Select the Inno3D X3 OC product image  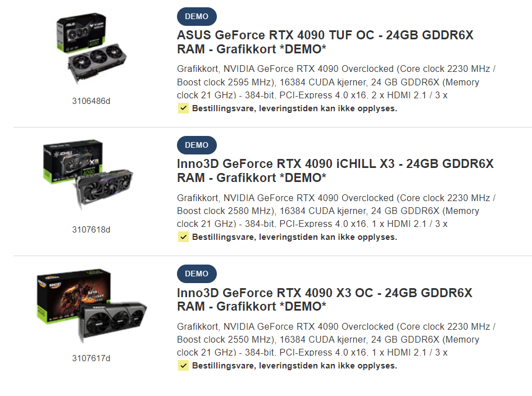pyautogui.click(x=92, y=306)
